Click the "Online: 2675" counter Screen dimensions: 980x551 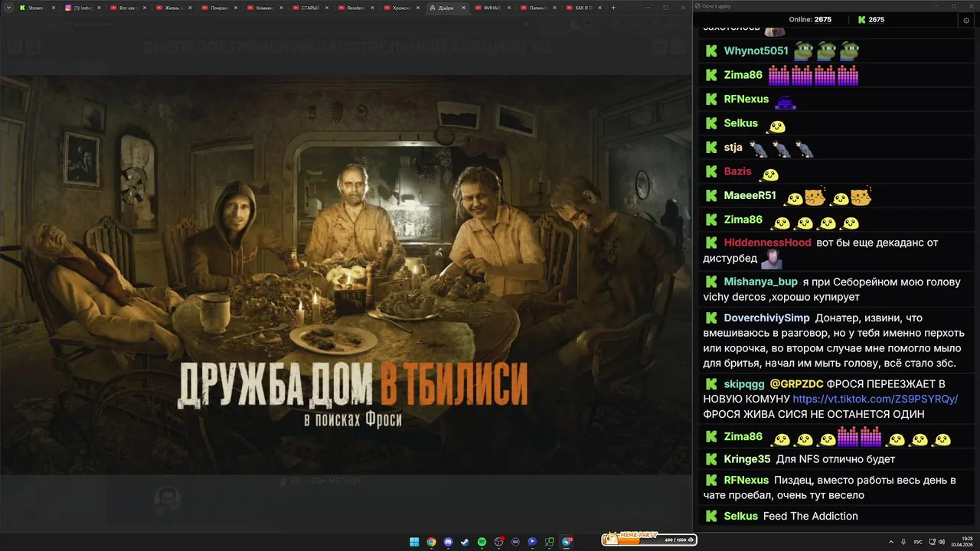point(810,20)
